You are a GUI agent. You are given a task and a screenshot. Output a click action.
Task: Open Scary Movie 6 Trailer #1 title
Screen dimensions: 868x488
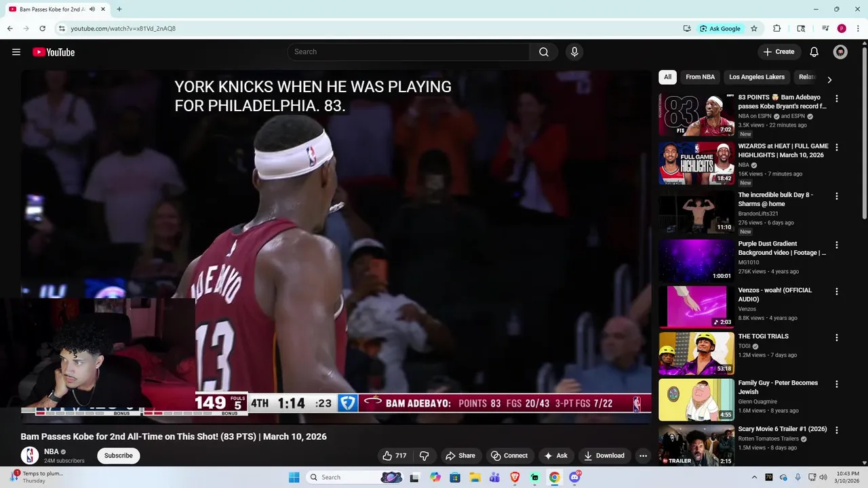pyautogui.click(x=783, y=429)
